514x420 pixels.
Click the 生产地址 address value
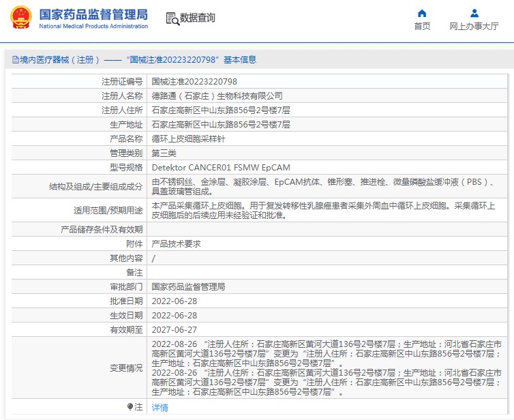point(221,125)
